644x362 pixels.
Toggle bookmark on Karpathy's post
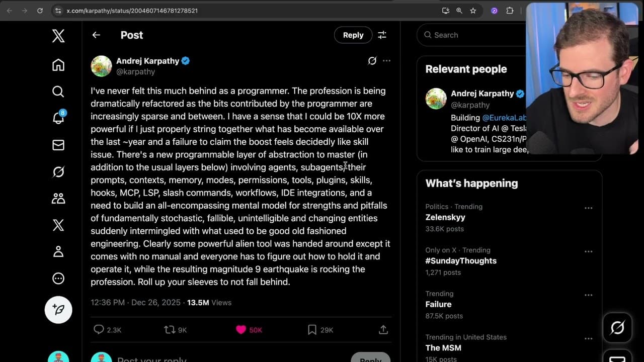pos(312,330)
